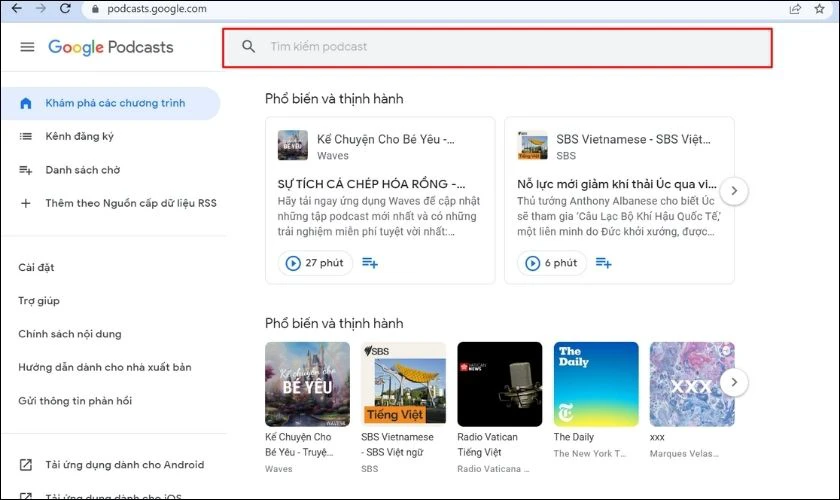Share this page via share icon
The width and height of the screenshot is (840, 500).
click(x=796, y=9)
